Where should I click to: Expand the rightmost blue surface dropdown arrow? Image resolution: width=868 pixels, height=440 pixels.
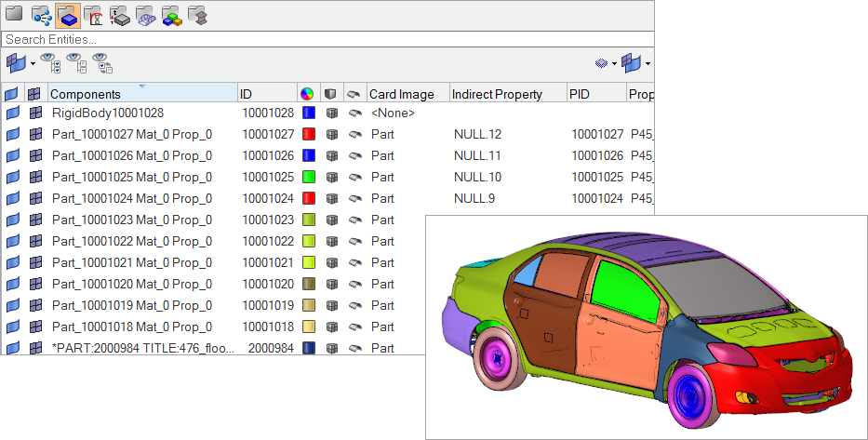[x=648, y=64]
